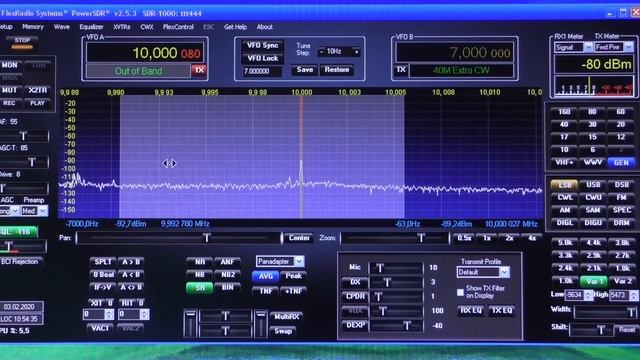This screenshot has height=360, width=640.
Task: Open the Equalizer menu
Action: [x=91, y=27]
